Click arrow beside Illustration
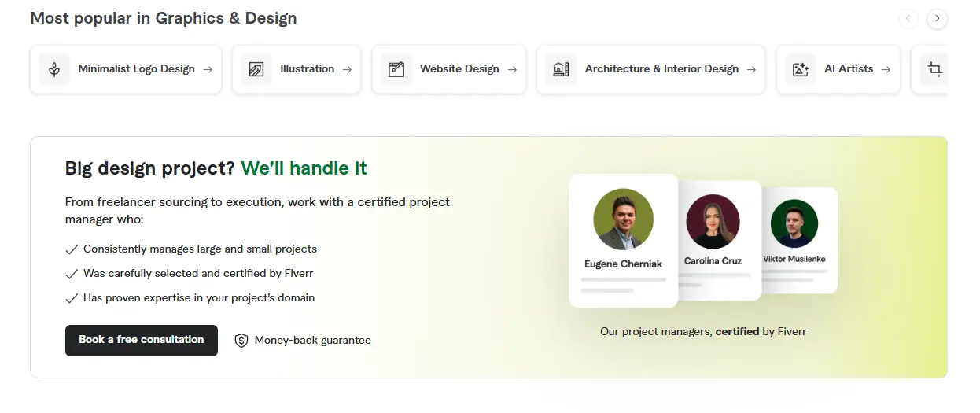Viewport: 980px width, 413px height. point(347,69)
